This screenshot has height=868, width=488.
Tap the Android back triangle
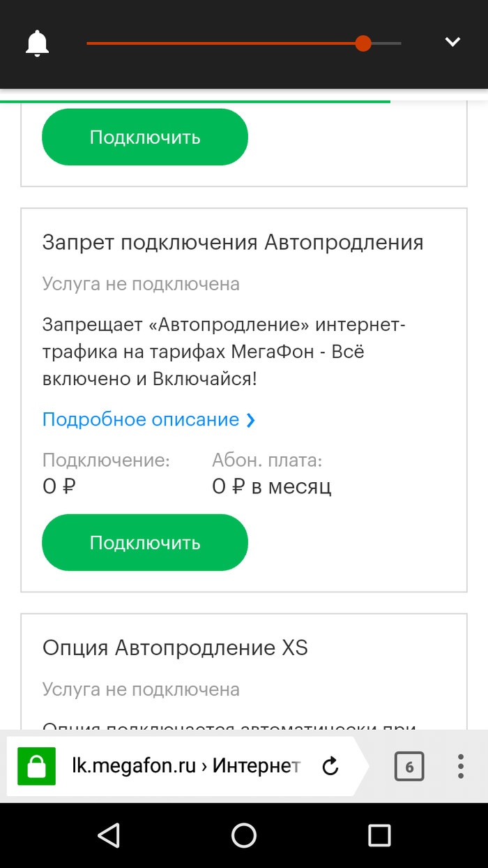click(109, 835)
